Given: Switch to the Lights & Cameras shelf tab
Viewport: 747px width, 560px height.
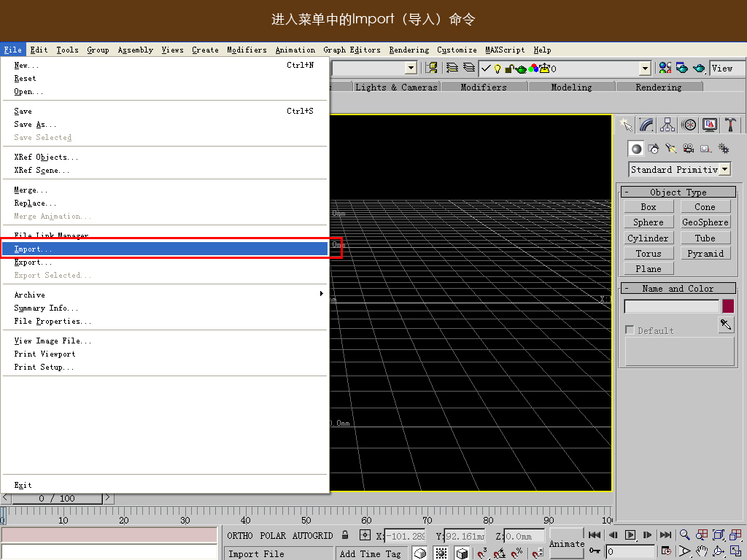Looking at the screenshot, I should coord(396,87).
